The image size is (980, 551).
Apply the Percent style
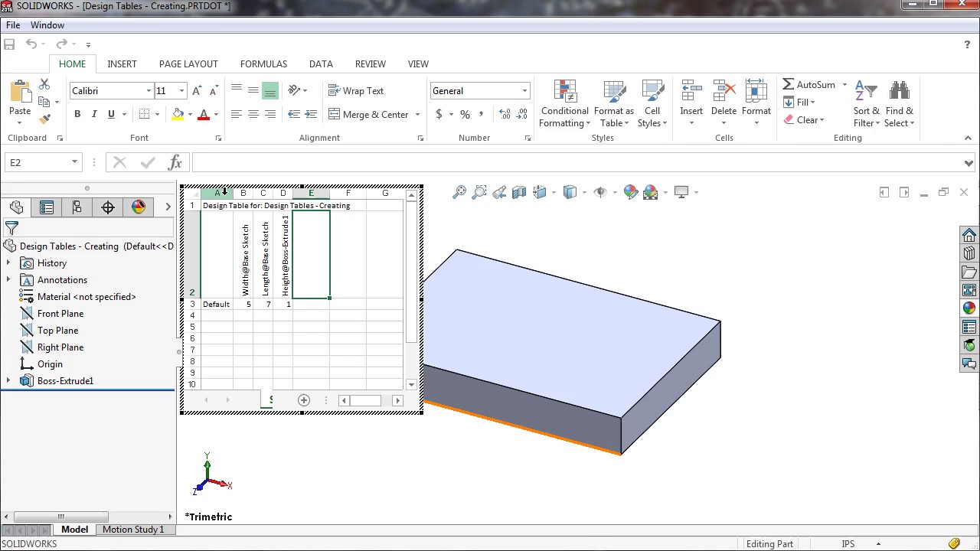pos(465,114)
